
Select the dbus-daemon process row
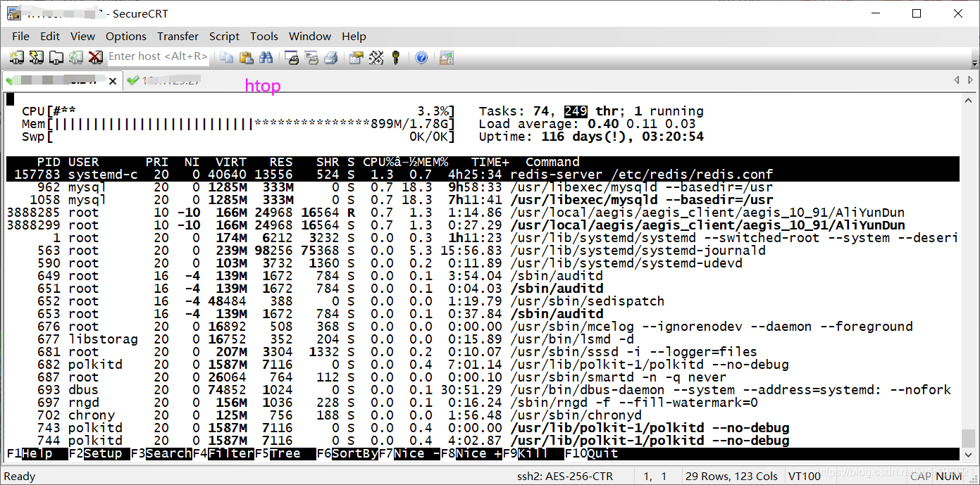483,390
